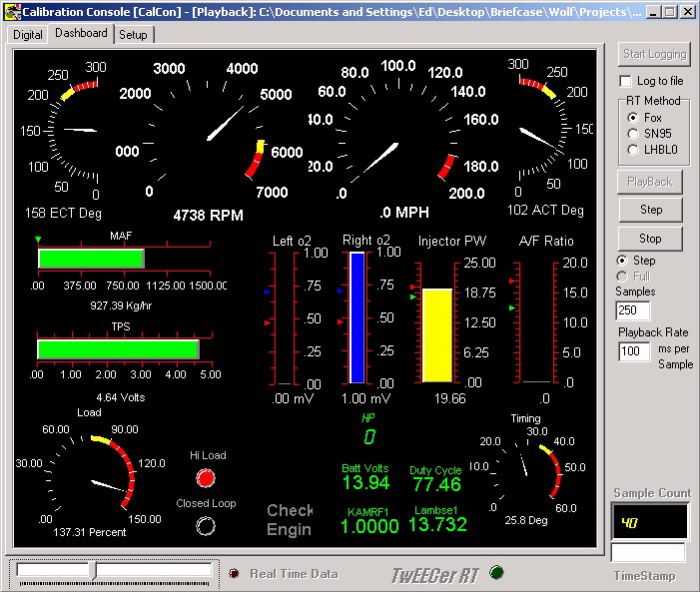Screen dimensions: 700x592
Task: Click the ACT temperature gauge
Action: pos(549,130)
